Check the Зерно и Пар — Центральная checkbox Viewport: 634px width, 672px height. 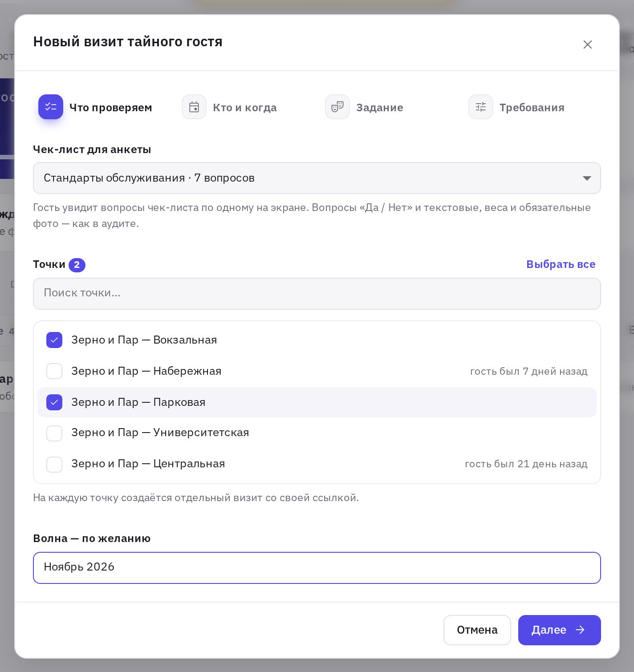coord(54,464)
